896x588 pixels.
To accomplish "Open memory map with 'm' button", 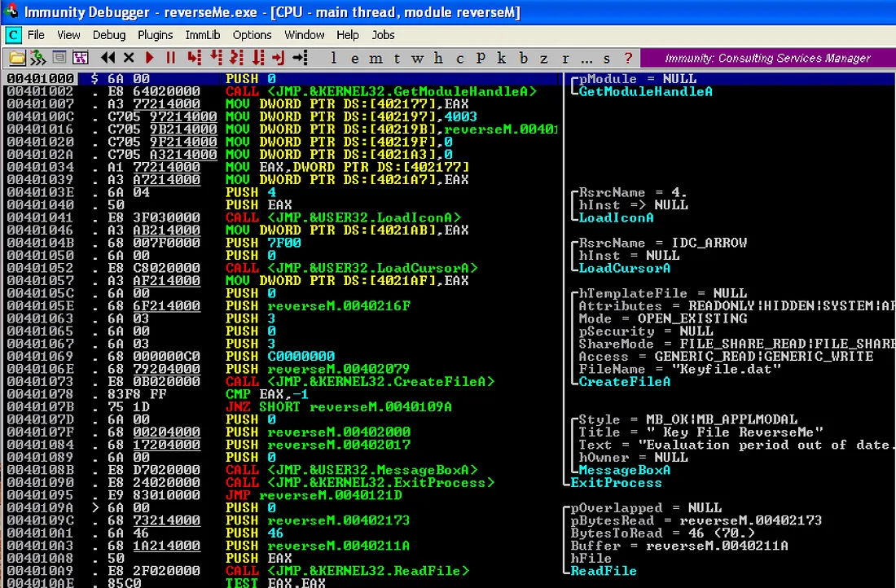I will point(376,58).
